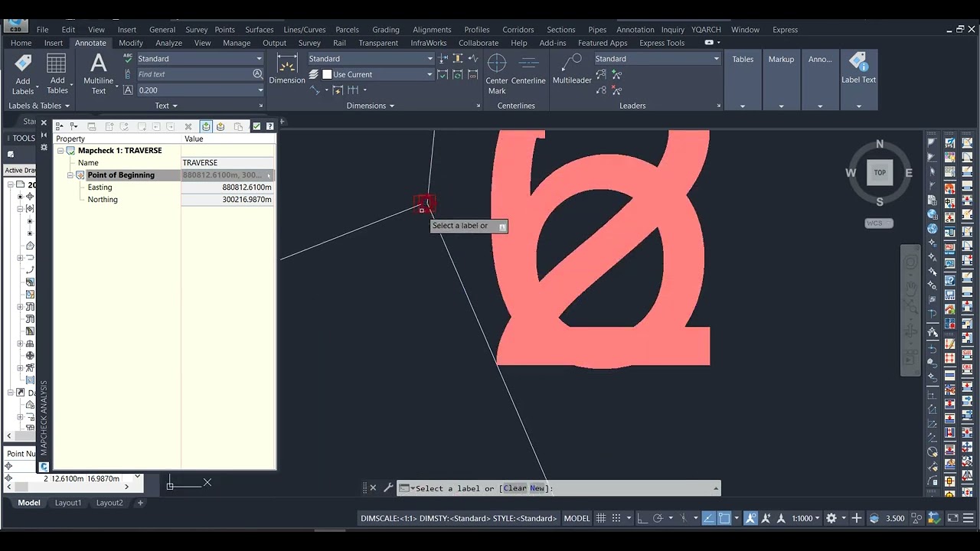Viewport: 980px width, 551px height.
Task: Click the TOP face of the ViewCube
Action: point(880,172)
